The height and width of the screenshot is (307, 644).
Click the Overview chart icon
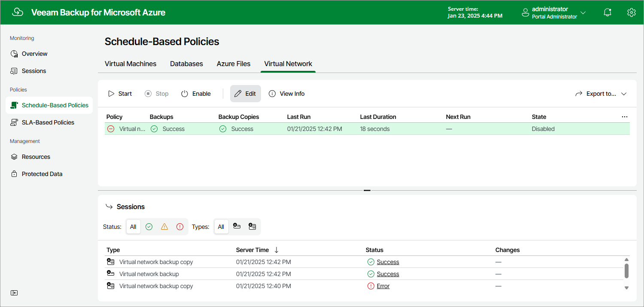pos(14,54)
